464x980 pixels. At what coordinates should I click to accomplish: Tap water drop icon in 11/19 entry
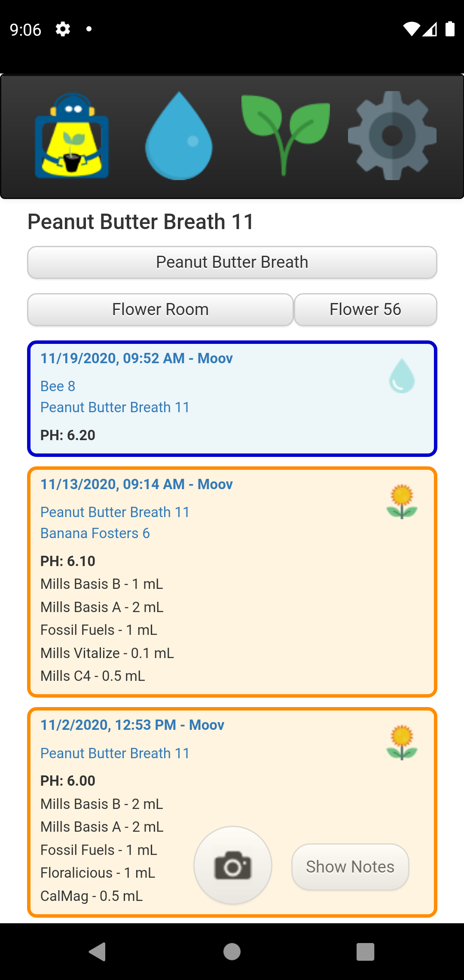pyautogui.click(x=402, y=376)
